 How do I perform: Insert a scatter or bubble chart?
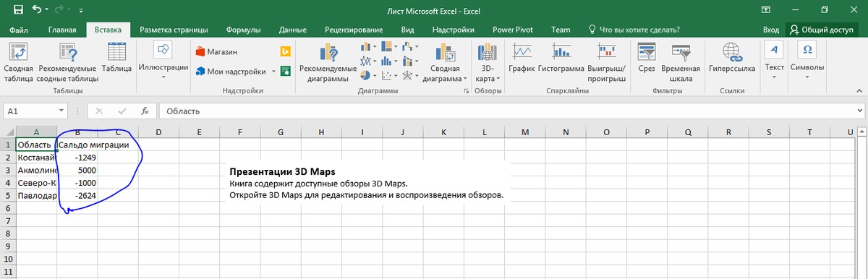[x=389, y=75]
